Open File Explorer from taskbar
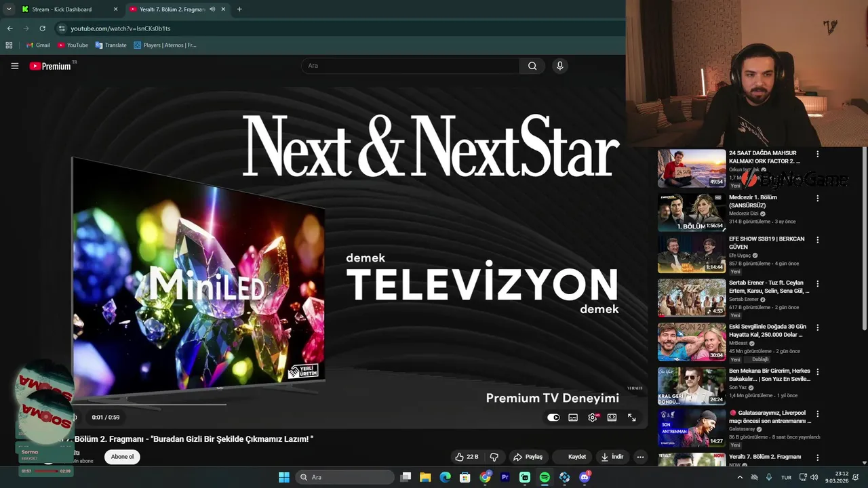This screenshot has width=868, height=488. pos(425,477)
